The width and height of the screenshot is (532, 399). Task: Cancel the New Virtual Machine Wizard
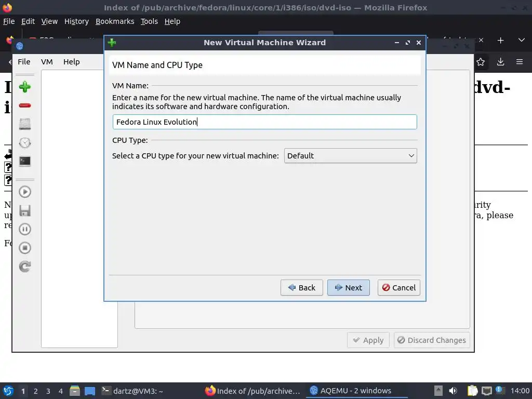(399, 288)
